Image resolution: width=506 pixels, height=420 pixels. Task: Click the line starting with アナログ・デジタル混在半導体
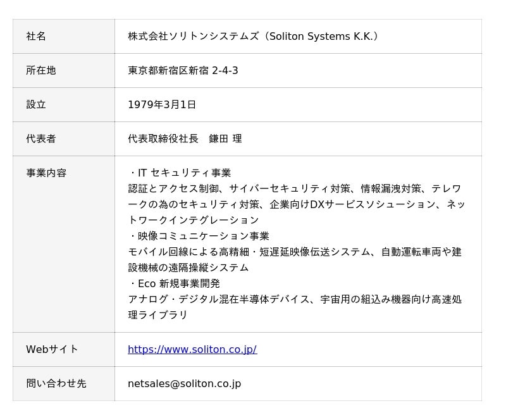point(294,299)
